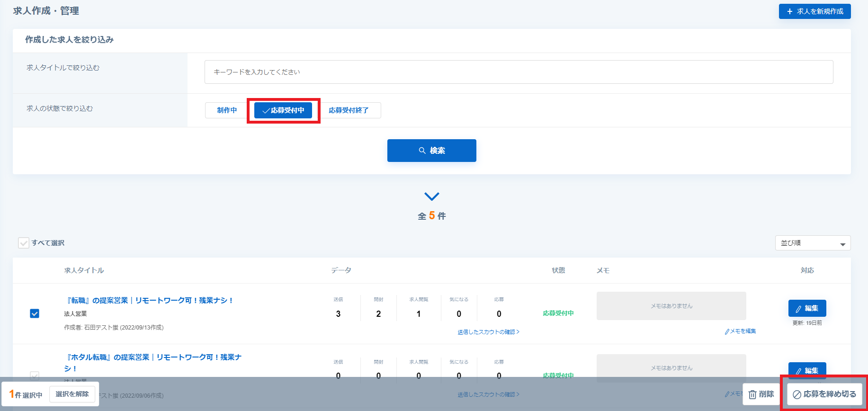This screenshot has width=868, height=411.
Task: Click the magnifier icon on 検索 button
Action: pyautogui.click(x=422, y=151)
